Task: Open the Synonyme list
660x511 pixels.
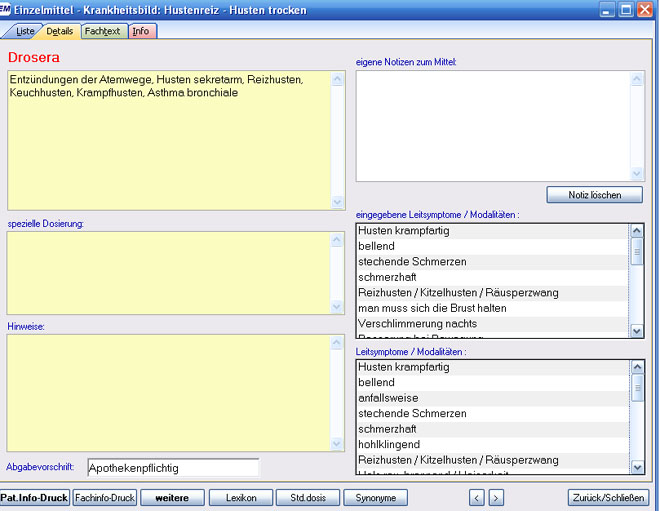Action: click(375, 498)
